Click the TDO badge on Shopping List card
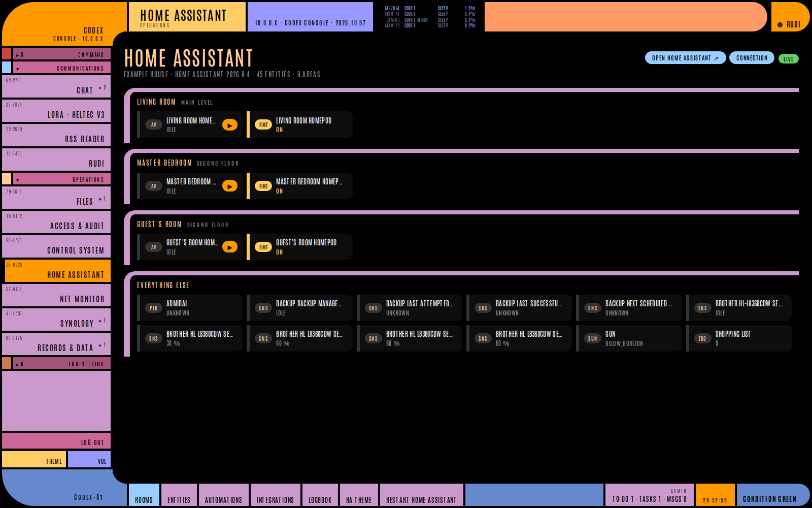Image resolution: width=812 pixels, height=508 pixels. click(702, 339)
